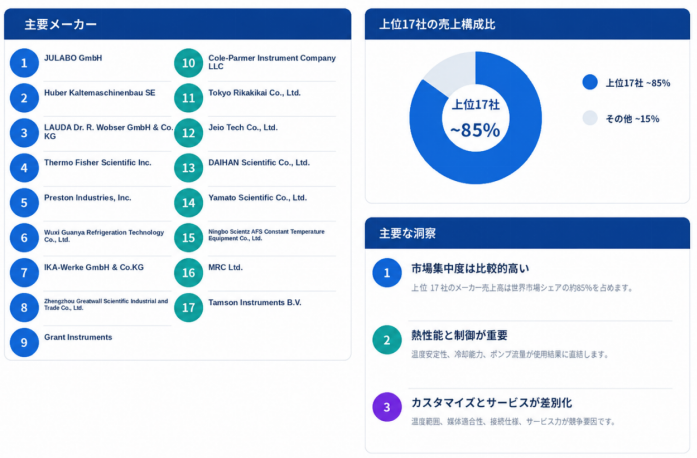Click badge 4 next to Thermo Fisher Scientific
This screenshot has height=458, width=697.
(24, 168)
